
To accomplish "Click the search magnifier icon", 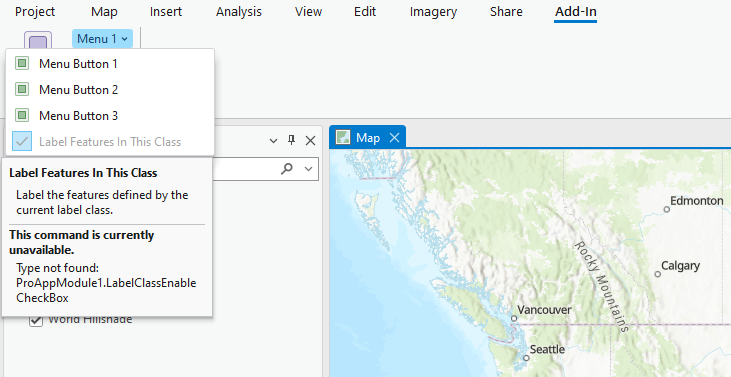I will (287, 168).
